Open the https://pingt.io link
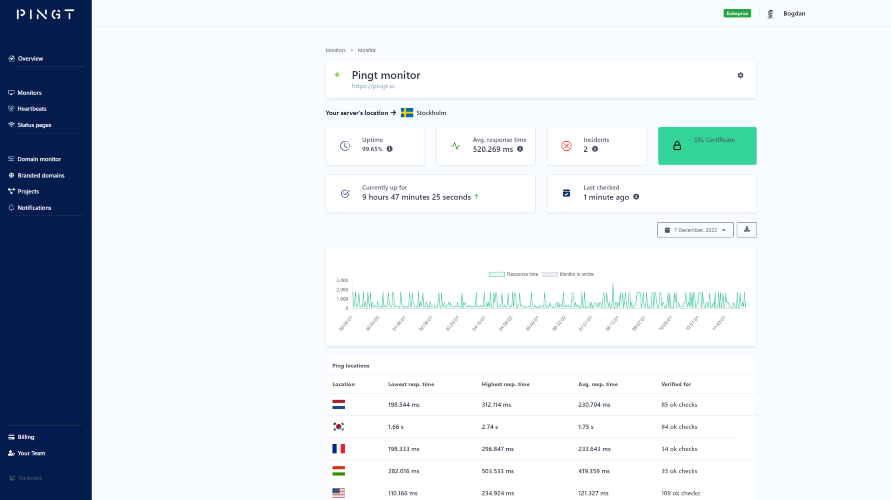Viewport: 891px width, 500px height. (373, 86)
